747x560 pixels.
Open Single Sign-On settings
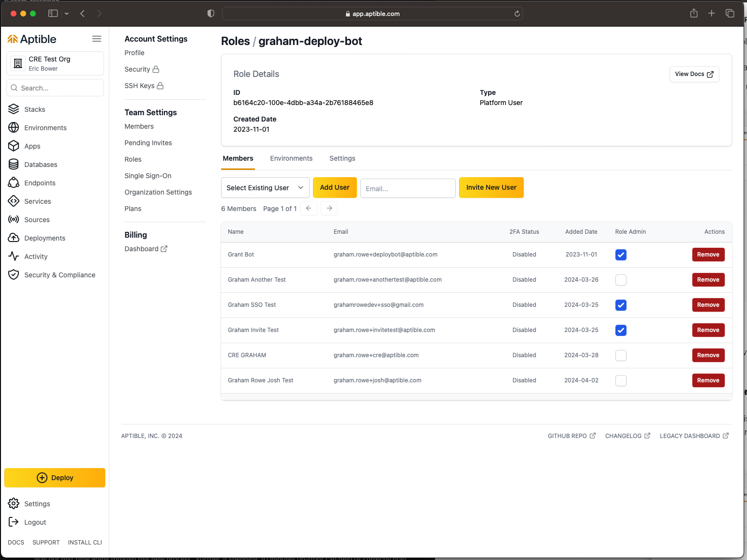(148, 176)
